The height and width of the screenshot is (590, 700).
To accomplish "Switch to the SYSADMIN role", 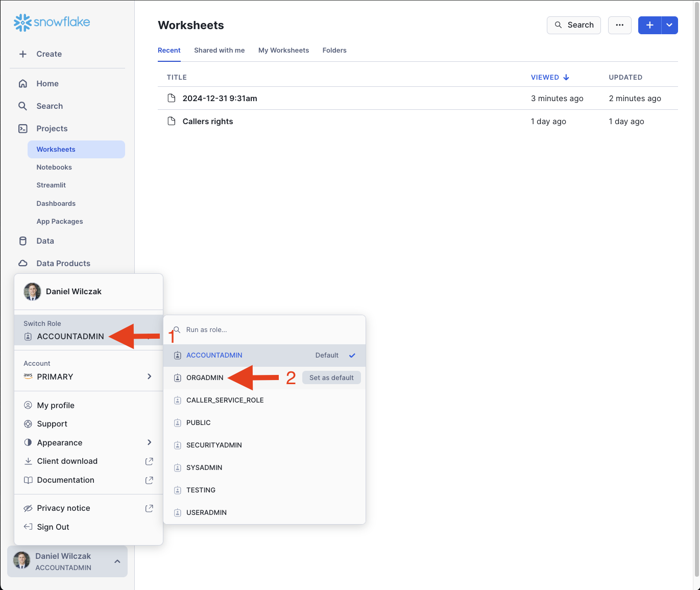I will [204, 467].
